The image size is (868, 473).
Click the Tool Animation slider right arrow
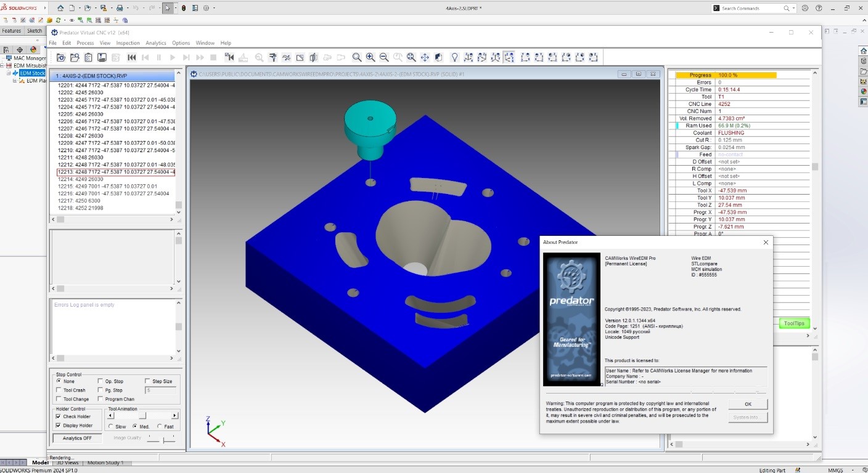(x=175, y=416)
